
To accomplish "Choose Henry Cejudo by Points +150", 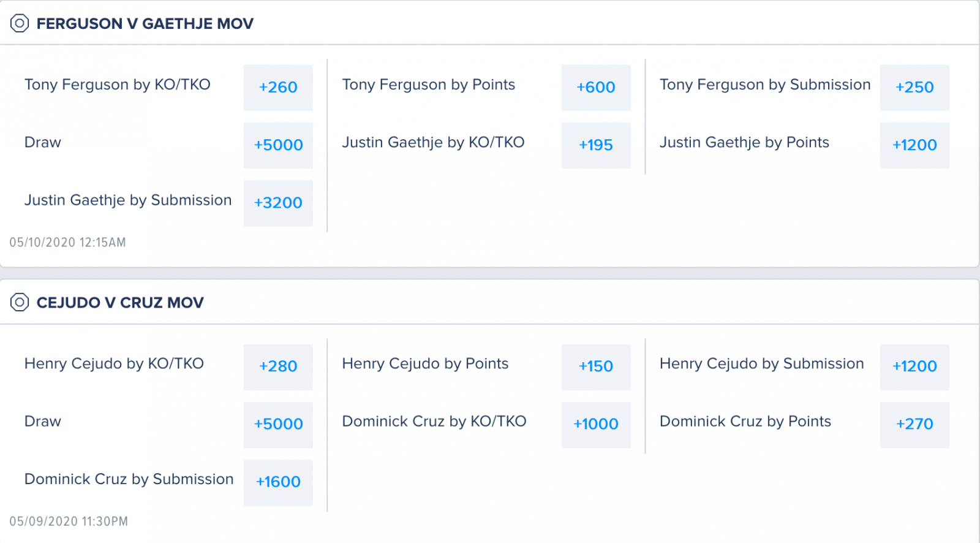I will click(x=596, y=367).
